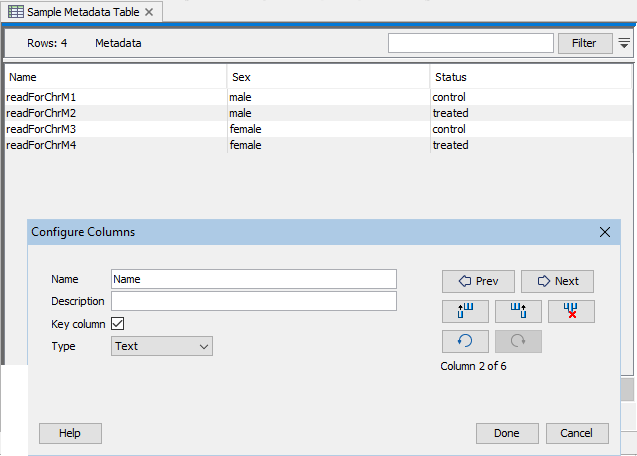Expand the Type dropdown set to Text

[161, 346]
